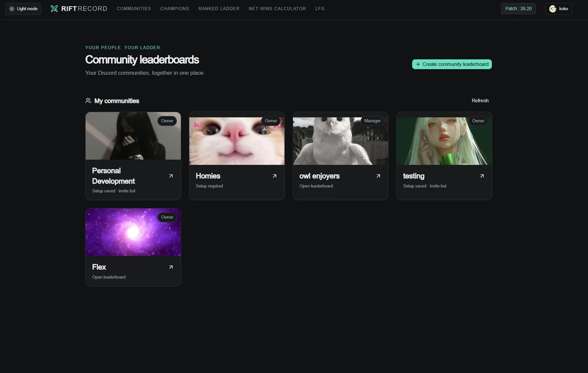Image resolution: width=588 pixels, height=373 pixels.
Task: Click the owl enjoyers banner image
Action: pos(340,141)
